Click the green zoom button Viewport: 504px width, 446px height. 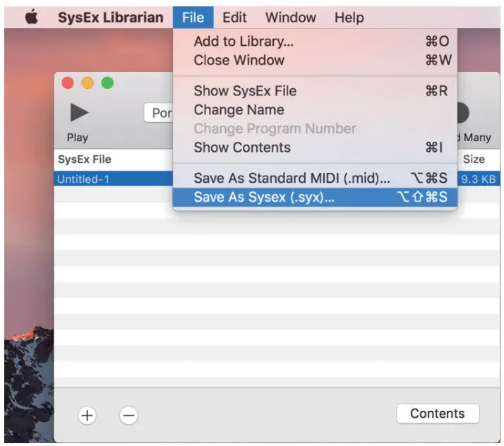pos(107,83)
